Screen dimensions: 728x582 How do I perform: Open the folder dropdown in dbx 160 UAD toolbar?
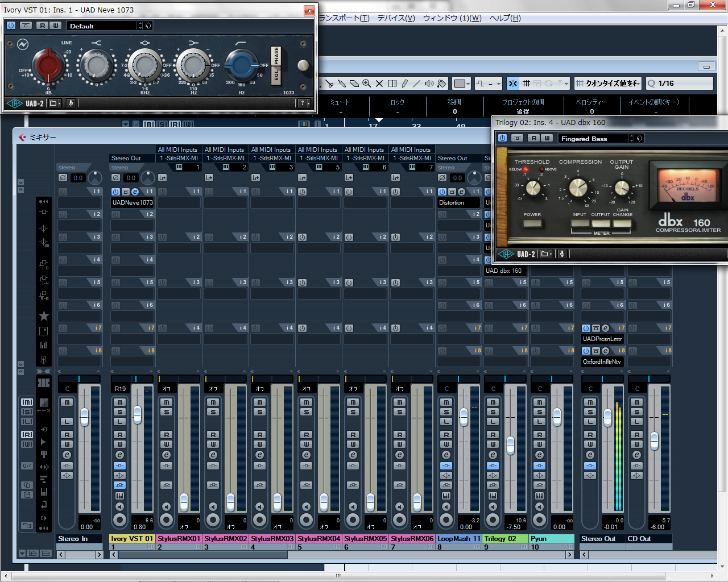point(546,254)
